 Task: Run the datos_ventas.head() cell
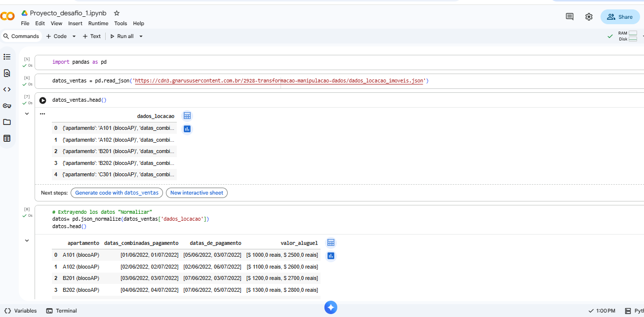pos(42,100)
